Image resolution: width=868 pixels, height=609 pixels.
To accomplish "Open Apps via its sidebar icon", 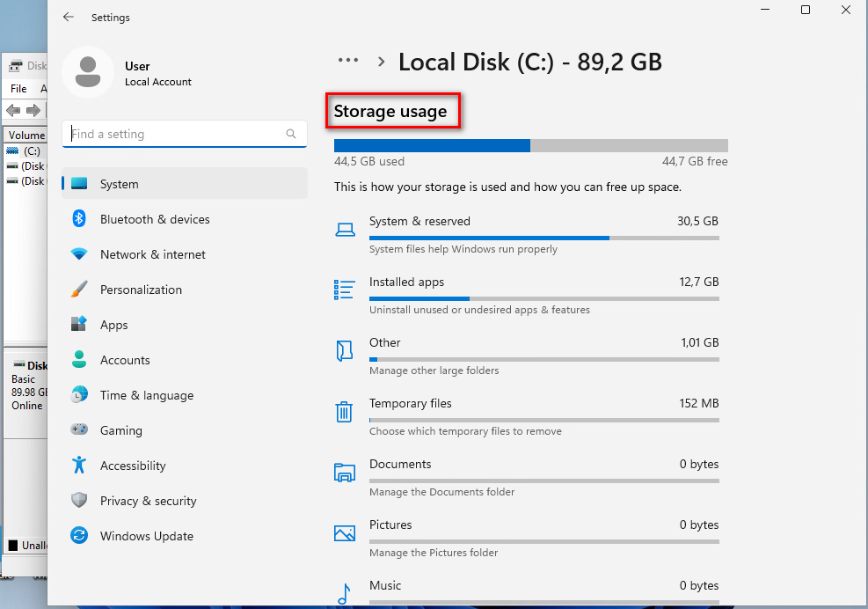I will 79,325.
